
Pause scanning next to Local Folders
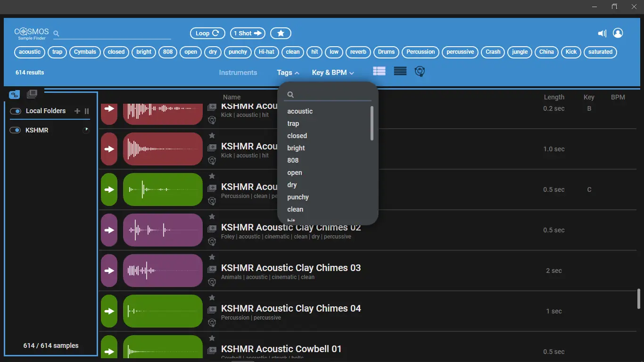(x=87, y=111)
